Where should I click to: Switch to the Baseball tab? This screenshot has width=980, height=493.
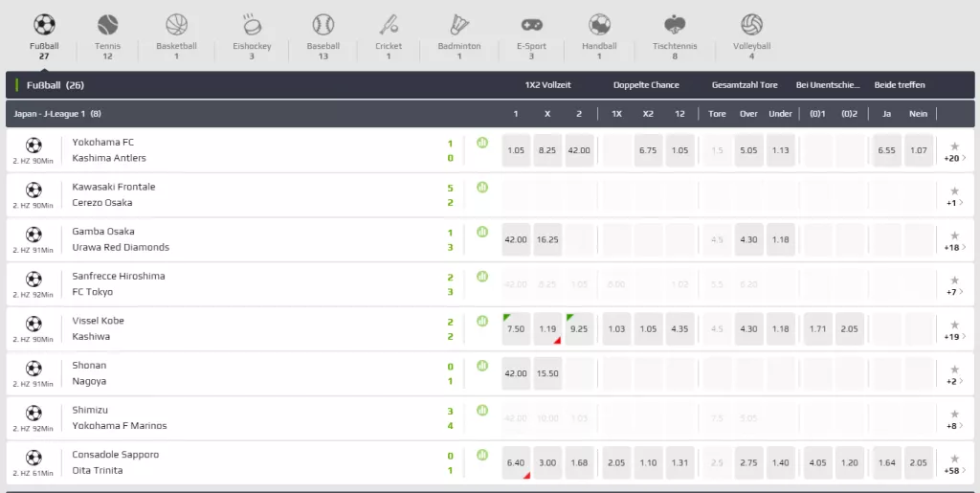(323, 26)
